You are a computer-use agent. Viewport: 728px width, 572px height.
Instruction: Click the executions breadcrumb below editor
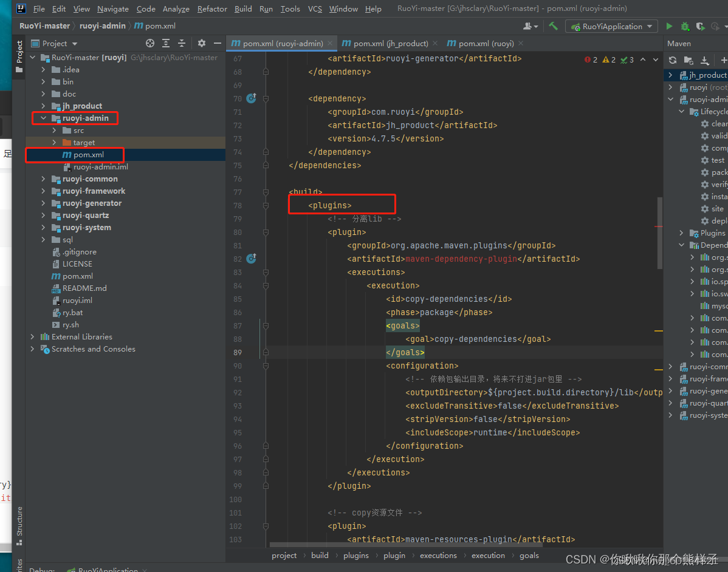[438, 555]
